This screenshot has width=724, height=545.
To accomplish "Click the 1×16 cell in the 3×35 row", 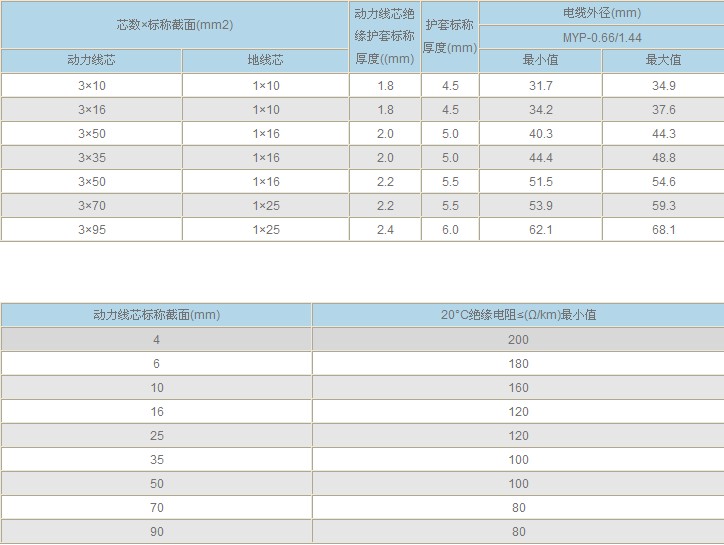I will (265, 157).
